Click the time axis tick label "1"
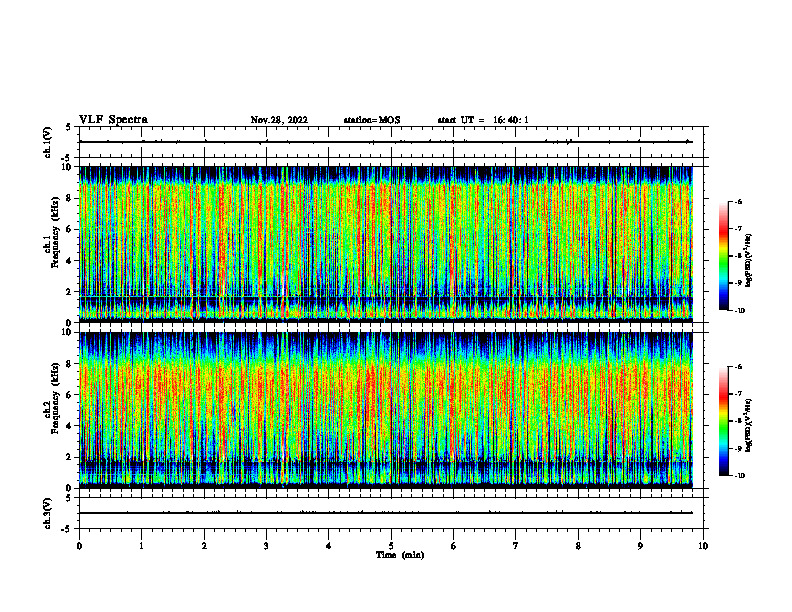This screenshot has height=612, width=792. [142, 546]
